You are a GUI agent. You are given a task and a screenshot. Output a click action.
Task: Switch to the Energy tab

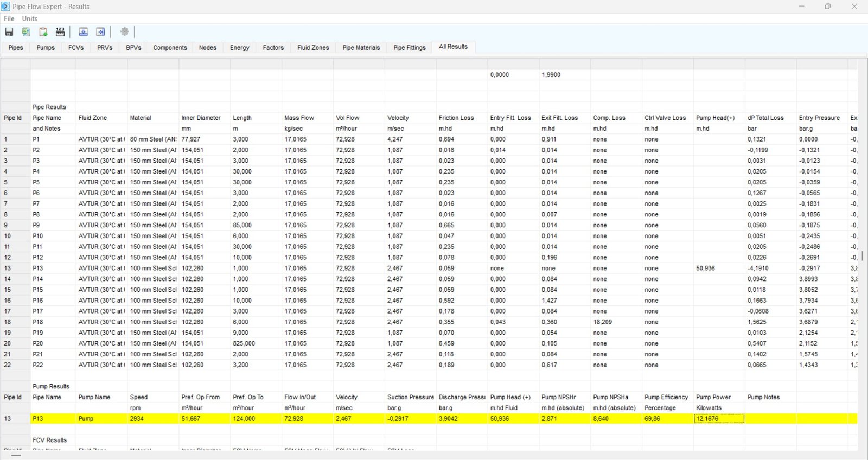pyautogui.click(x=239, y=48)
